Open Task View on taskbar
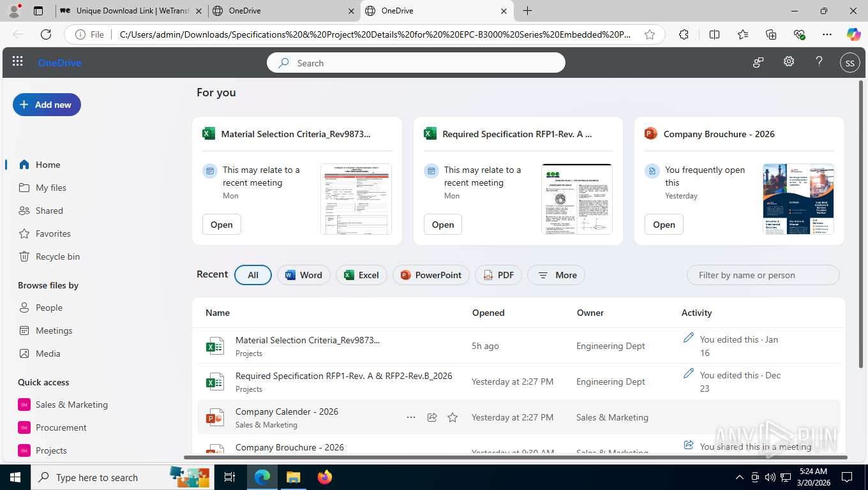This screenshot has width=868, height=490. pyautogui.click(x=230, y=477)
